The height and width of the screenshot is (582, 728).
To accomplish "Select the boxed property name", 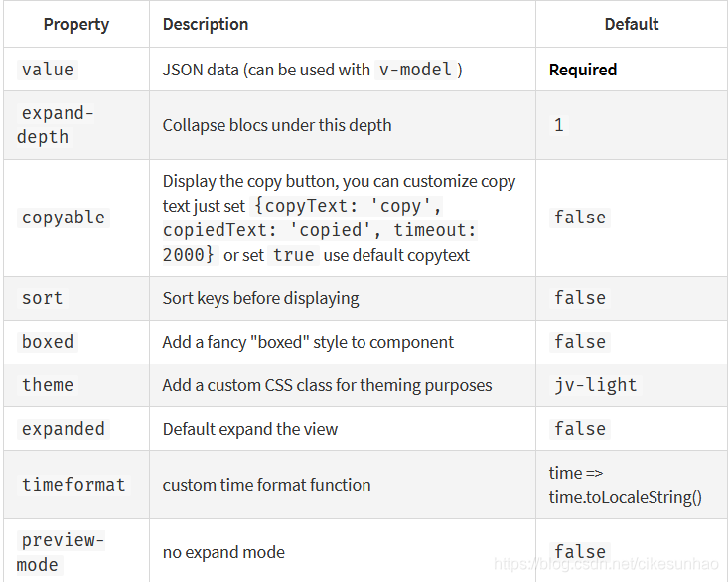I will pyautogui.click(x=48, y=342).
